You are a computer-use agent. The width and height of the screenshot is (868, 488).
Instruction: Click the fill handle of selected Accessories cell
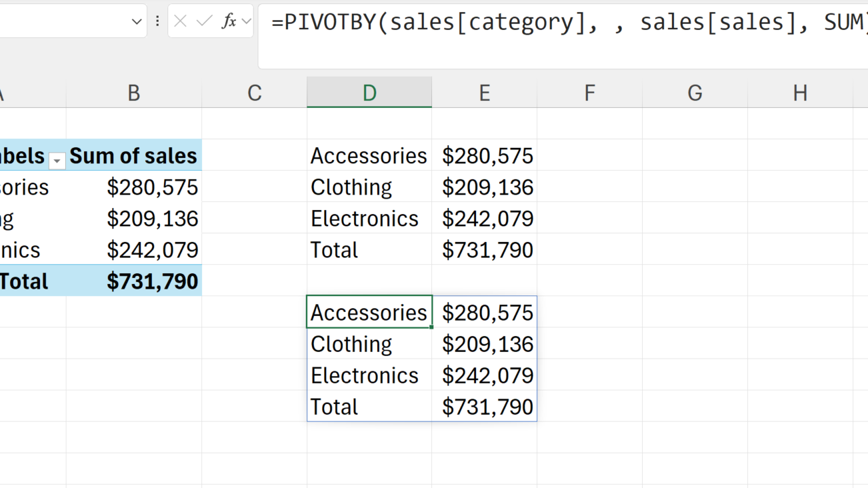click(431, 327)
